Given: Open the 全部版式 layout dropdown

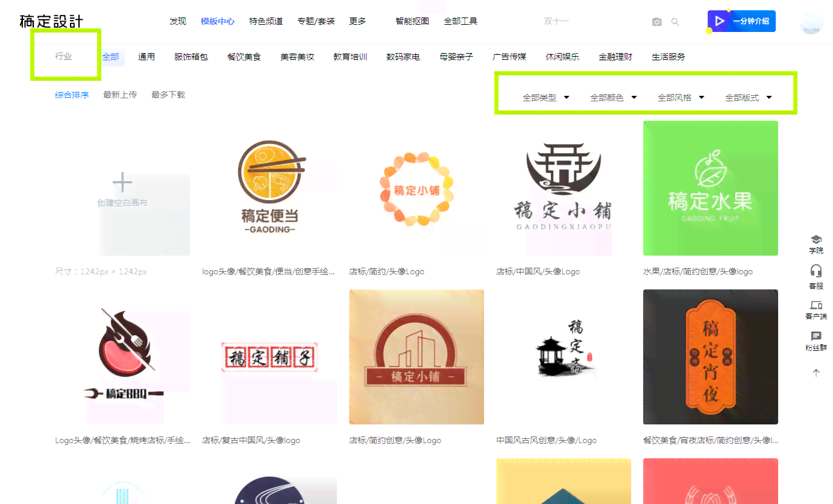Looking at the screenshot, I should coord(749,98).
